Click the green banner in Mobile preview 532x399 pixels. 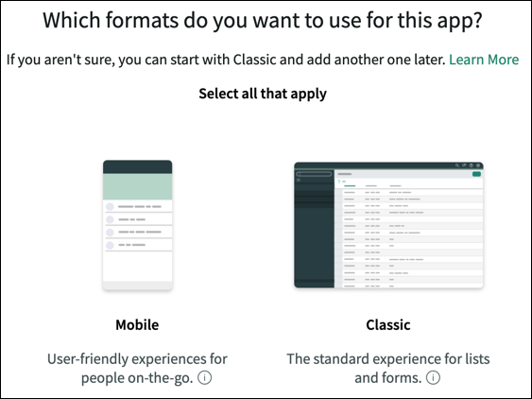[137, 187]
